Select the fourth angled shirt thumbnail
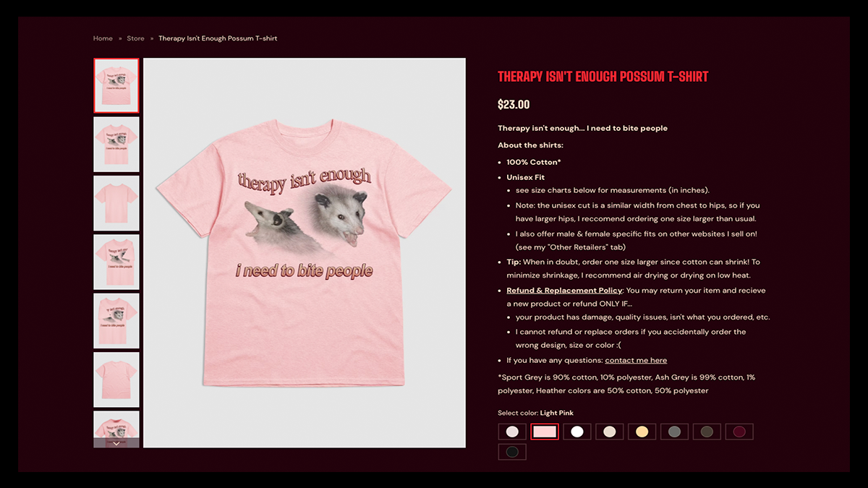Viewport: 868px width, 488px height. pos(116,262)
